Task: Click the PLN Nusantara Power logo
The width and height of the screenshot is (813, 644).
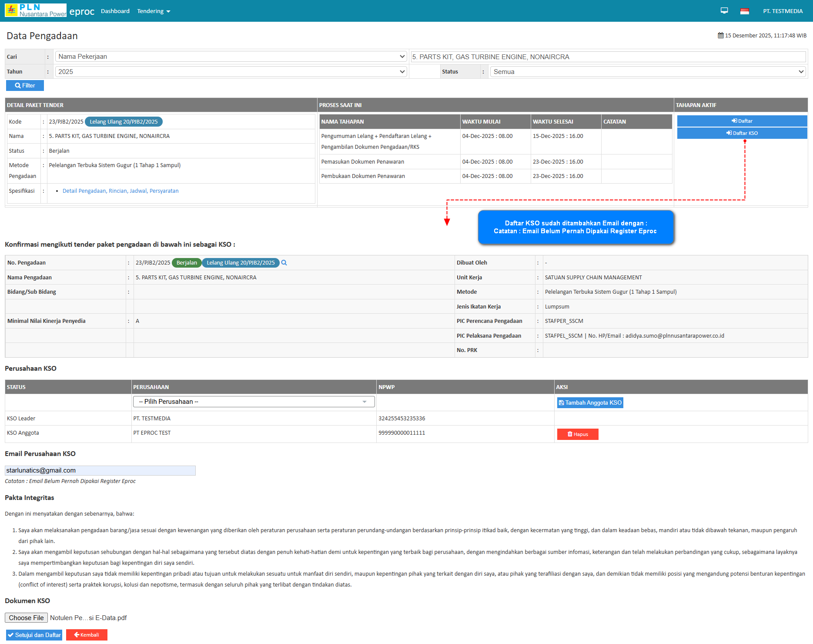Action: point(36,10)
